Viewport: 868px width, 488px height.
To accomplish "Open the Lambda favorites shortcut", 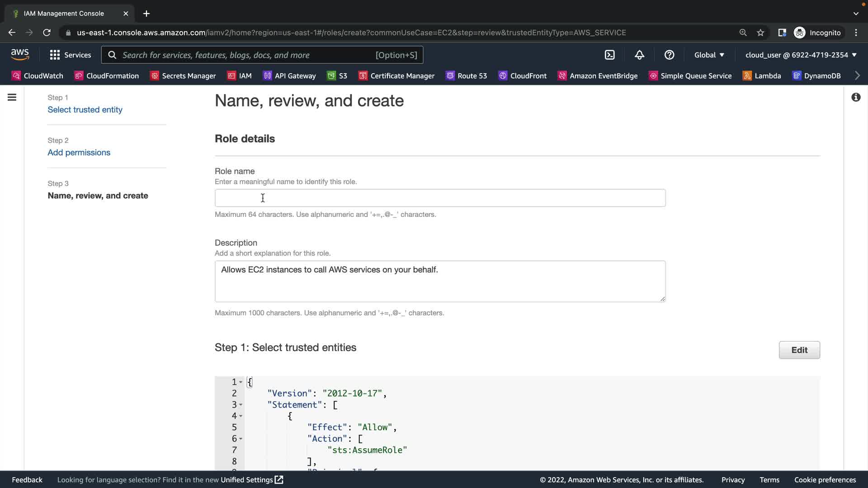I will (x=762, y=75).
